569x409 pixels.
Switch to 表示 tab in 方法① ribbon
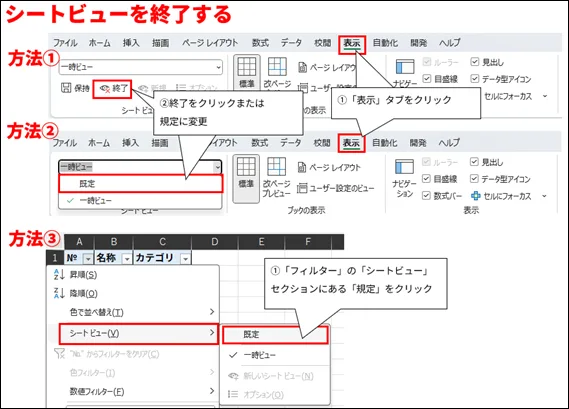pyautogui.click(x=352, y=44)
